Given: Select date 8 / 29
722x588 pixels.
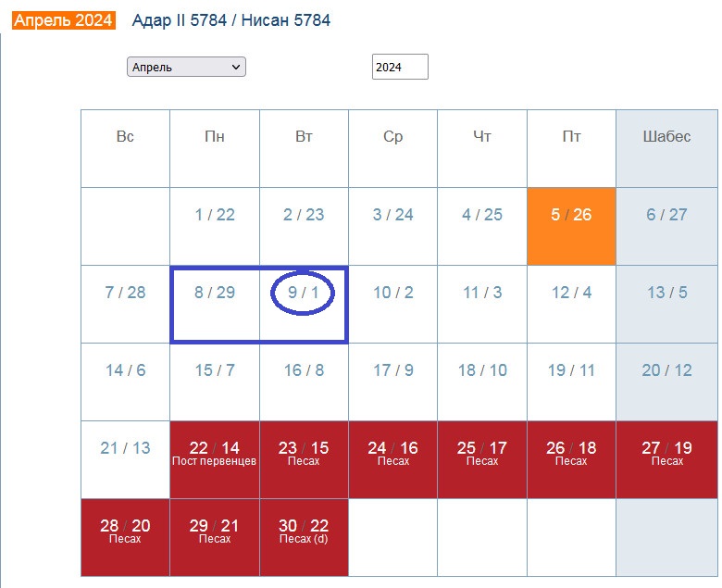Looking at the screenshot, I should pos(215,293).
